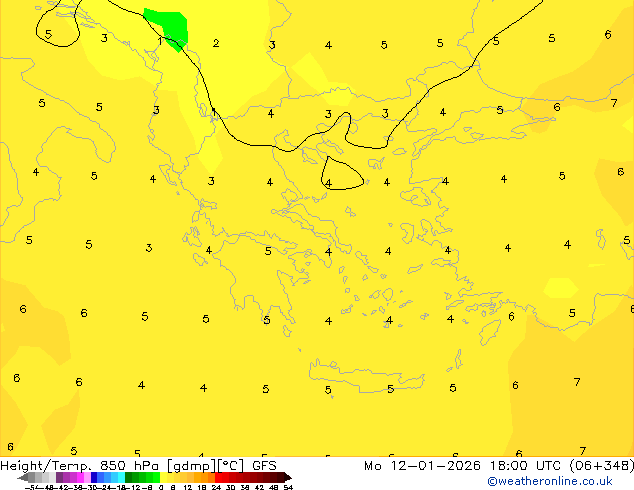Viewport: 634px width, 490px height.
Task: Click the grey left arrow tip of the color scale
Action: coord(22,478)
